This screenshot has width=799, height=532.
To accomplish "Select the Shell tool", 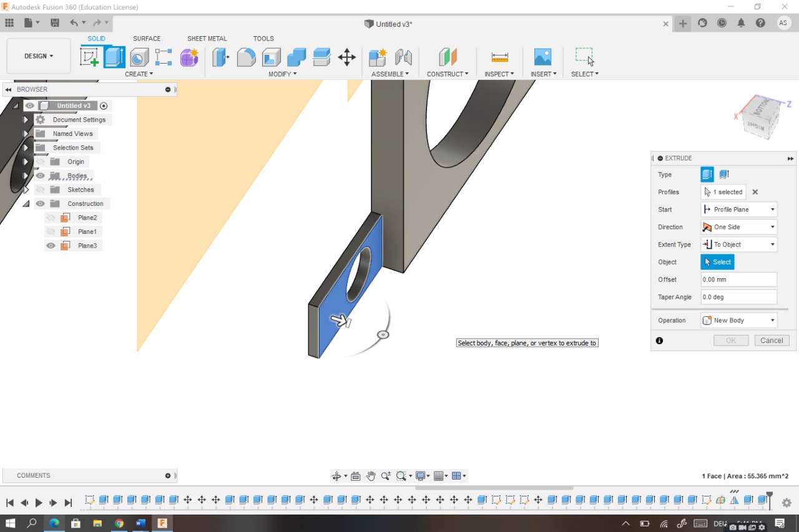I will point(272,57).
